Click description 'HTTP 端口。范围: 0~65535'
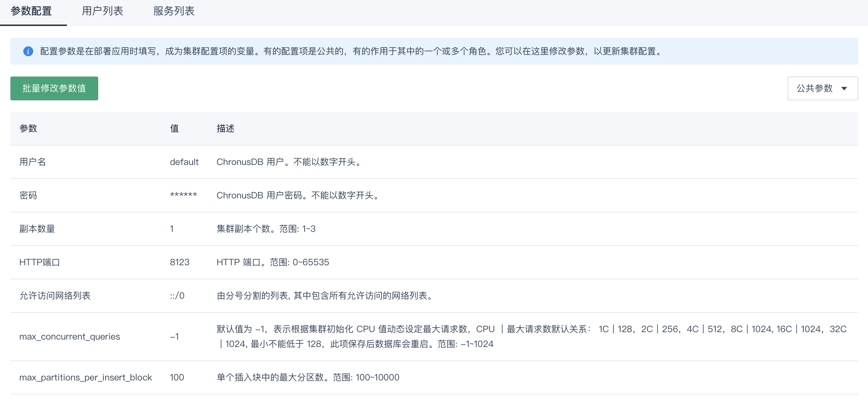 tap(273, 262)
